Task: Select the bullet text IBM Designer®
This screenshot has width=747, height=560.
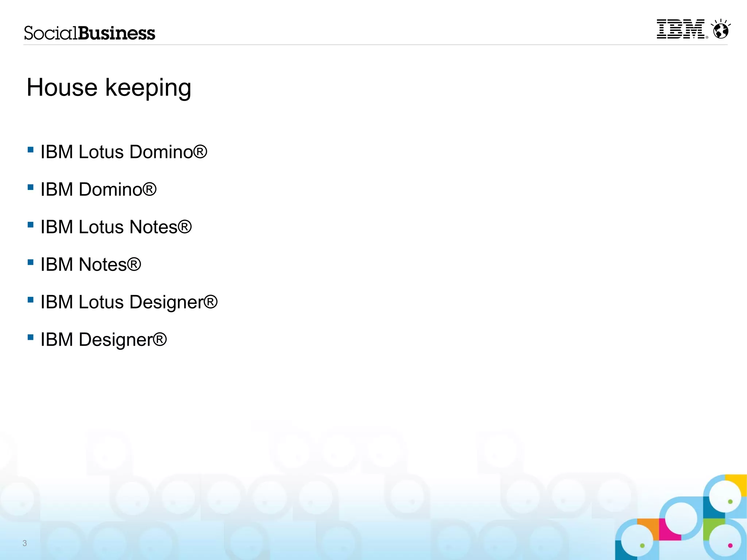Action: coord(104,340)
